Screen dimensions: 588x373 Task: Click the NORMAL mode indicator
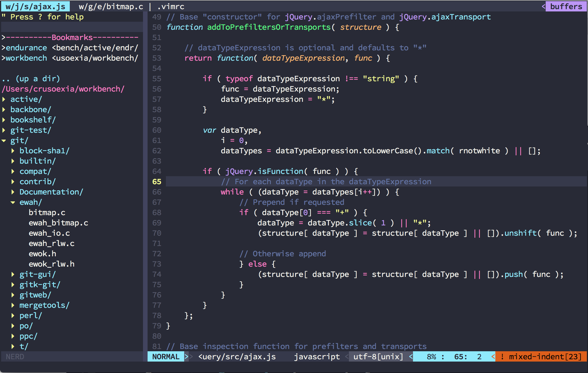point(166,357)
